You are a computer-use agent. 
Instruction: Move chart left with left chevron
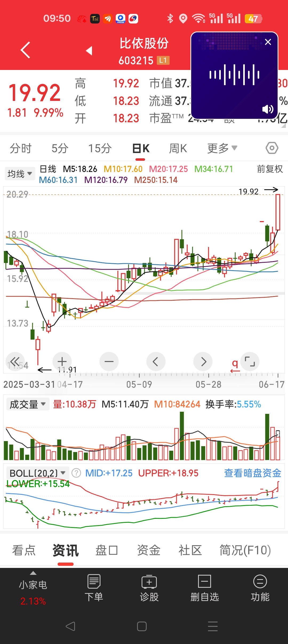coord(156,362)
